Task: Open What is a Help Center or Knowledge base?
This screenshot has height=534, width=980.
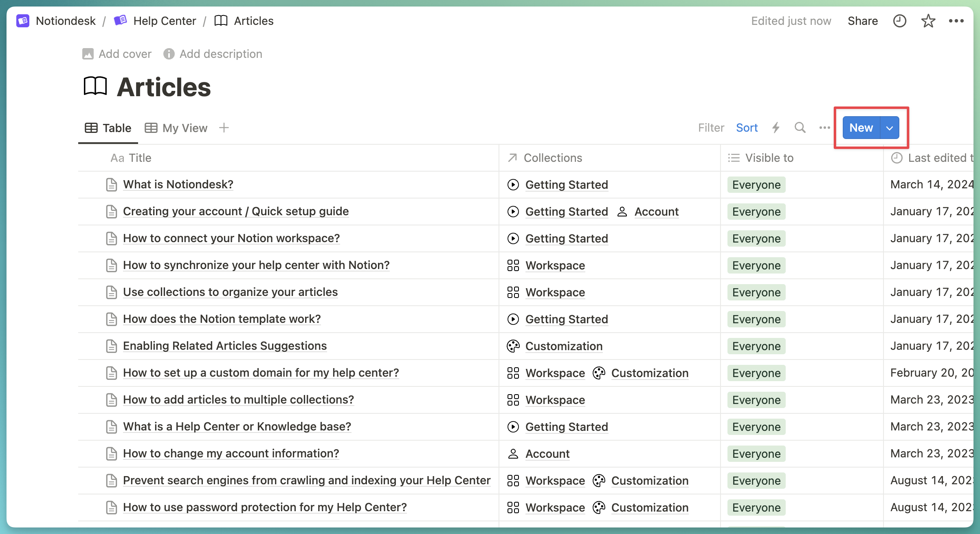Action: tap(237, 427)
